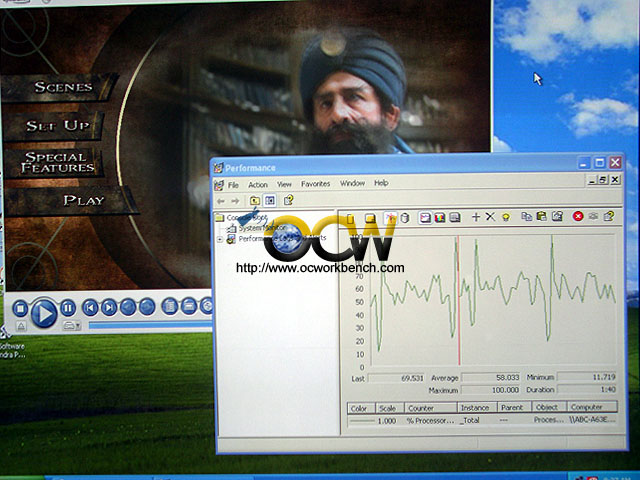Switch to the View Graph display
The height and width of the screenshot is (480, 640).
pyautogui.click(x=425, y=218)
